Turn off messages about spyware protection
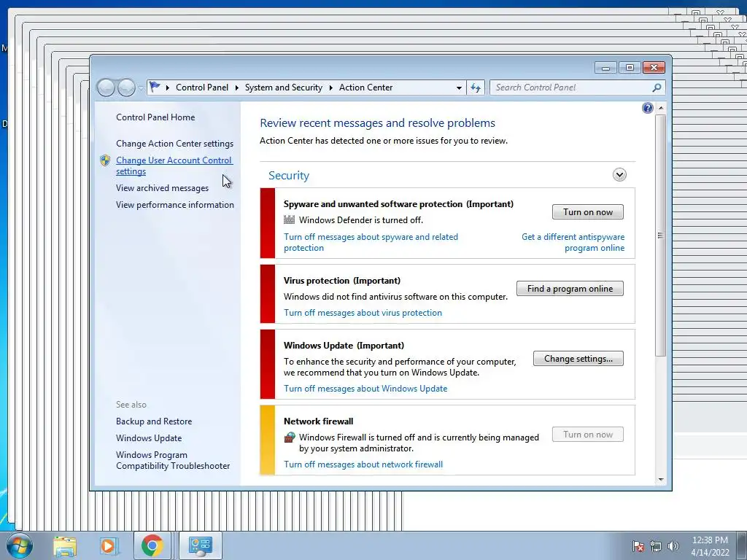Viewport: 747px width, 560px height. pos(371,242)
